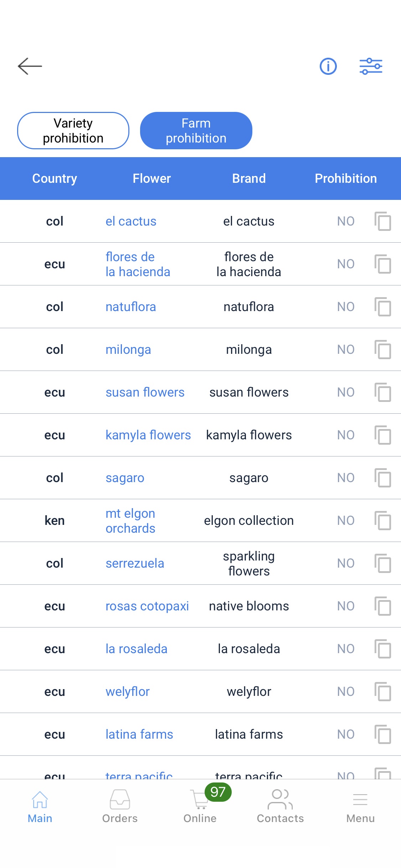Tap the back arrow icon
This screenshot has height=868, width=401.
coord(30,66)
